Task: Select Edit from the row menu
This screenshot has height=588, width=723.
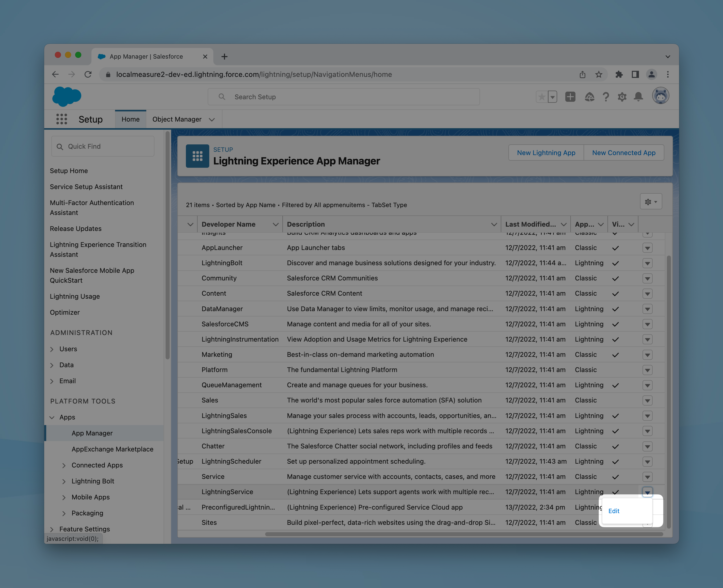Action: (614, 511)
